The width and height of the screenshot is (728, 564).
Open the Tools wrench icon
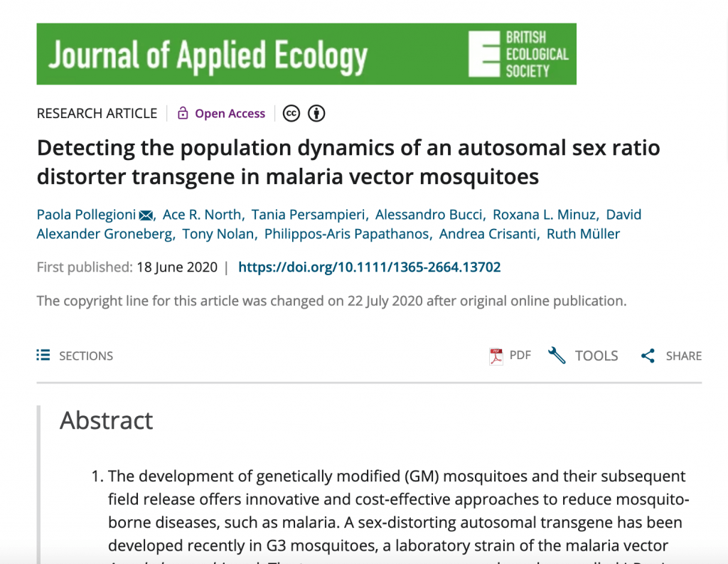click(557, 356)
